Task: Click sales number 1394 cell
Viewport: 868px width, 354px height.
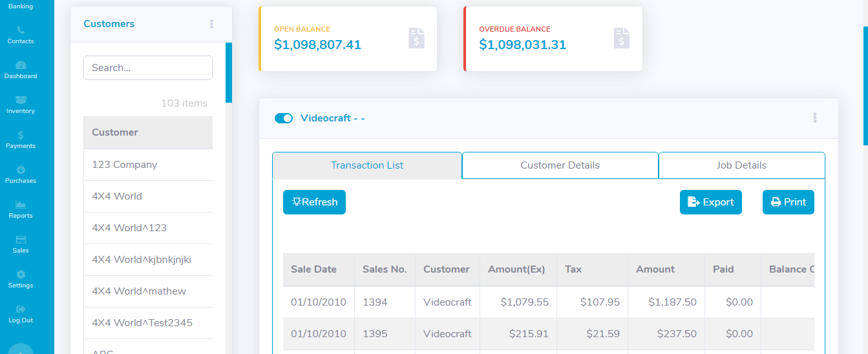Action: pyautogui.click(x=385, y=302)
